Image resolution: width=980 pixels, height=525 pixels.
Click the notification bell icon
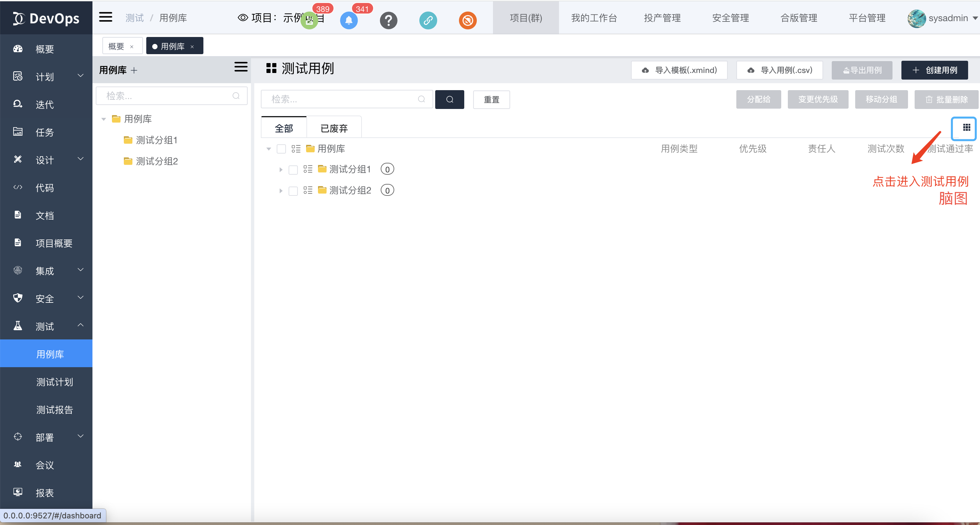pyautogui.click(x=348, y=20)
